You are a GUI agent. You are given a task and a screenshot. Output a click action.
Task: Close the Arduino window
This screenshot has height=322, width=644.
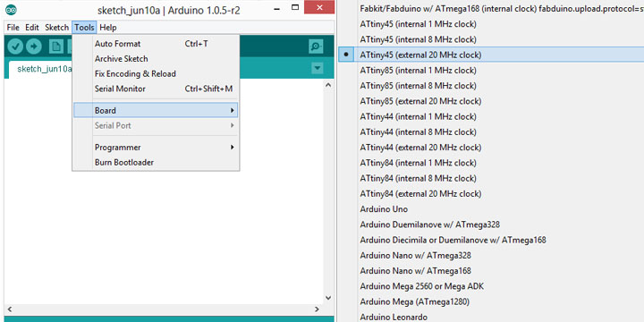(x=319, y=7)
